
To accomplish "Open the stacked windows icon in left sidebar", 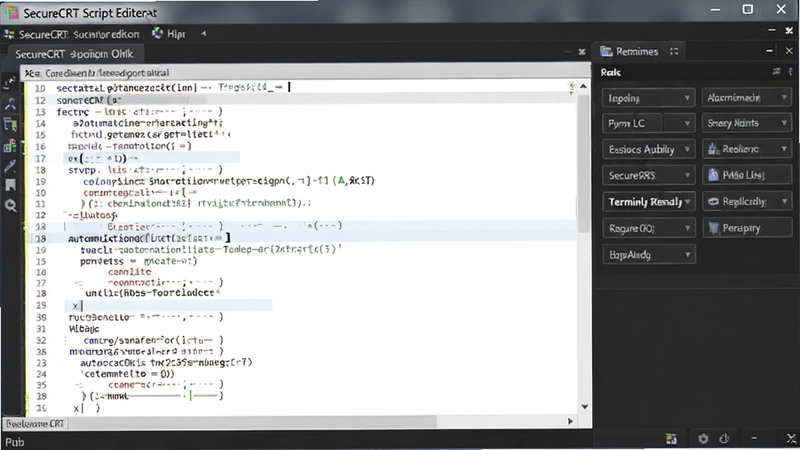I will click(x=10, y=124).
